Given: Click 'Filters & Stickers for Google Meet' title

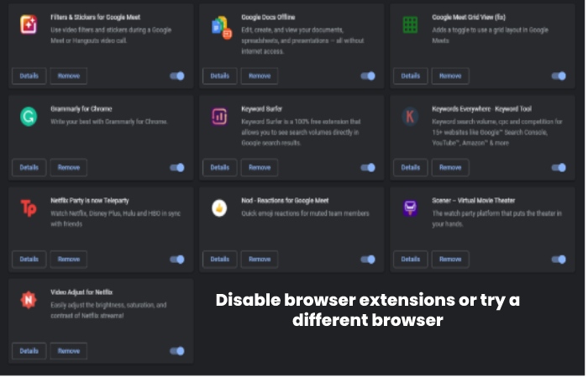Looking at the screenshot, I should tap(96, 18).
